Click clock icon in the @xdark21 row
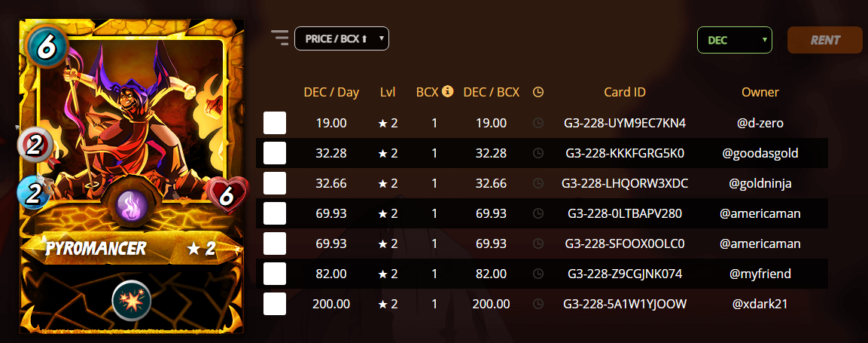The width and height of the screenshot is (868, 343). pyautogui.click(x=538, y=304)
